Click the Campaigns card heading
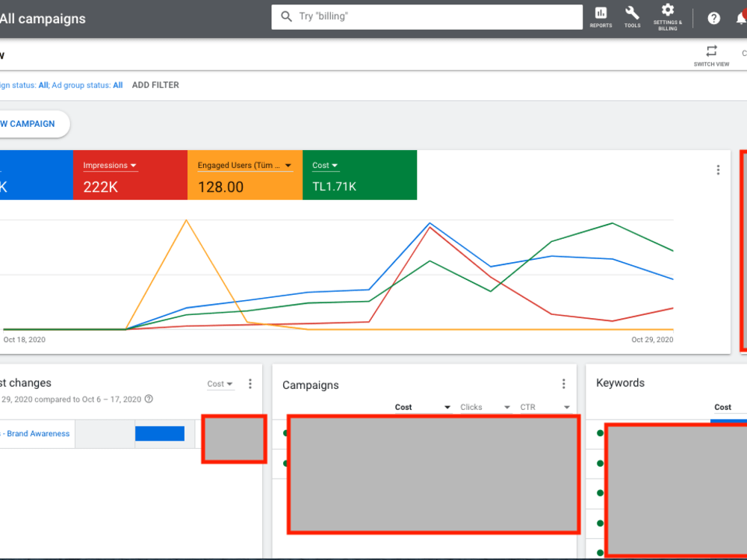This screenshot has height=560, width=747. (x=311, y=385)
